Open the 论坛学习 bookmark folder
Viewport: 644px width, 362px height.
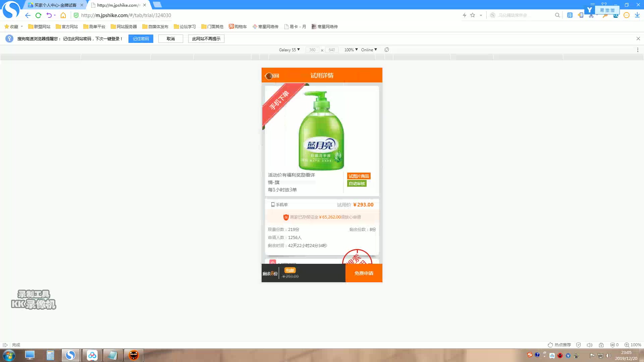[185, 26]
